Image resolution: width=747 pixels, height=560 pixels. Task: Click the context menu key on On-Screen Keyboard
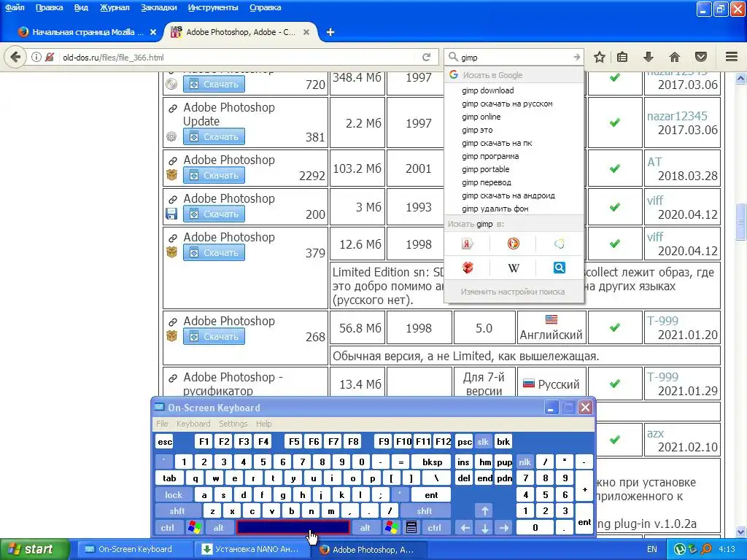point(411,528)
